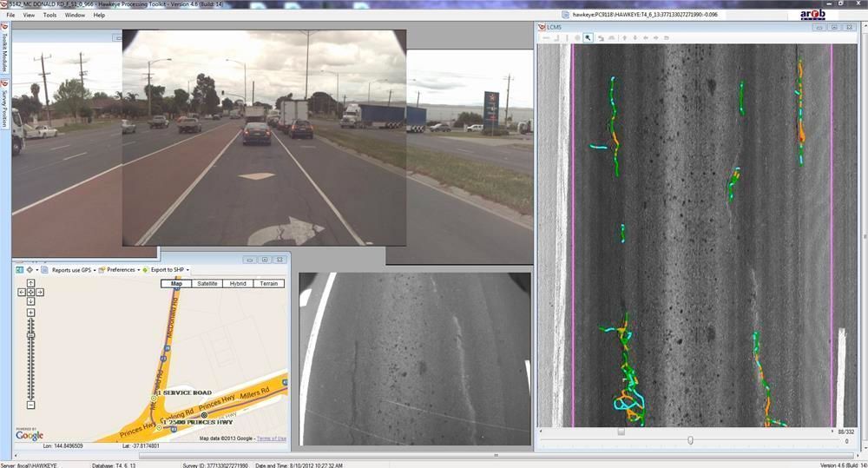Image resolution: width=868 pixels, height=468 pixels.
Task: Open the Reports use GPS dropdown
Action: [74, 270]
